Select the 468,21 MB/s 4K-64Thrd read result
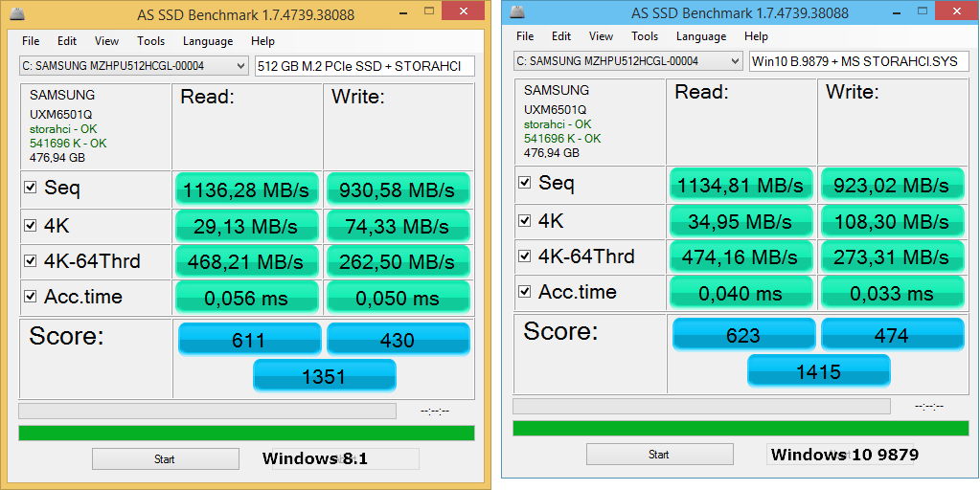 pos(247,261)
